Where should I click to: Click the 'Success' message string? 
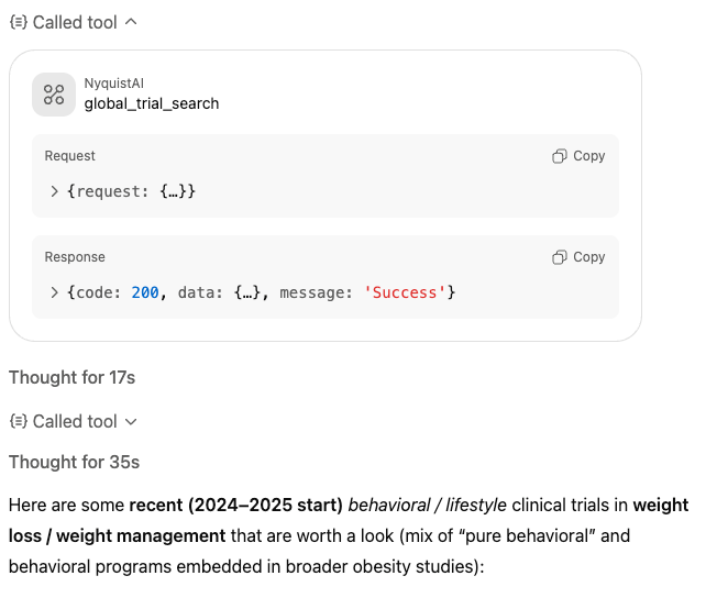click(405, 292)
